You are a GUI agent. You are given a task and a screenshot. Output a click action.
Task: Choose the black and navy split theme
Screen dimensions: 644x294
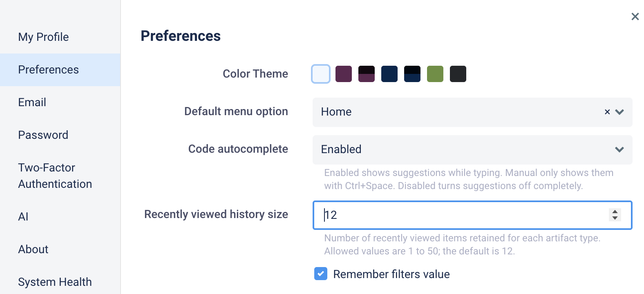pyautogui.click(x=412, y=74)
